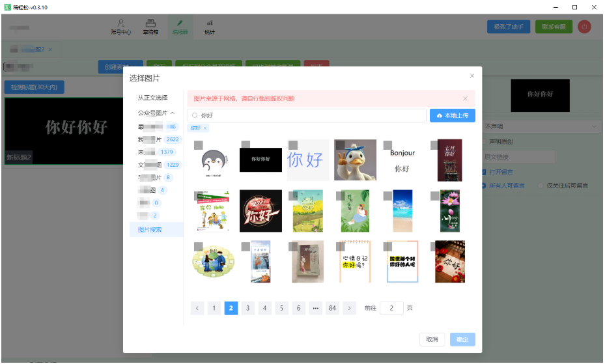Click the red power icon at the top right

pos(584,27)
